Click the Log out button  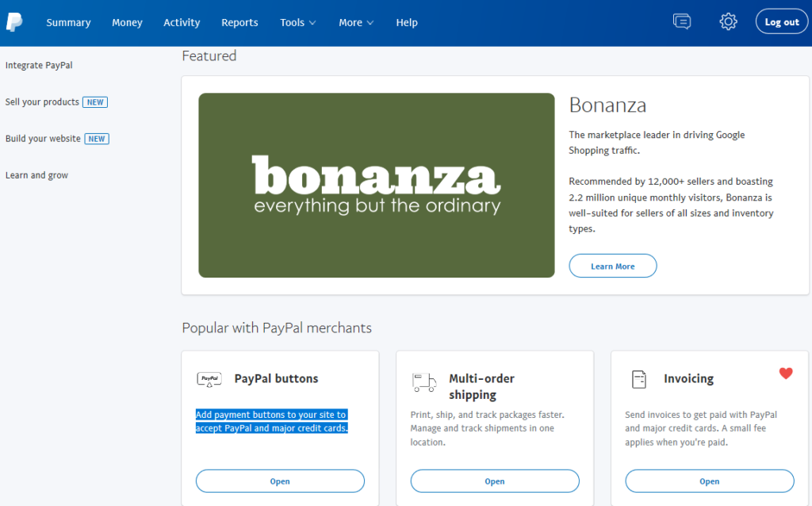pos(781,21)
